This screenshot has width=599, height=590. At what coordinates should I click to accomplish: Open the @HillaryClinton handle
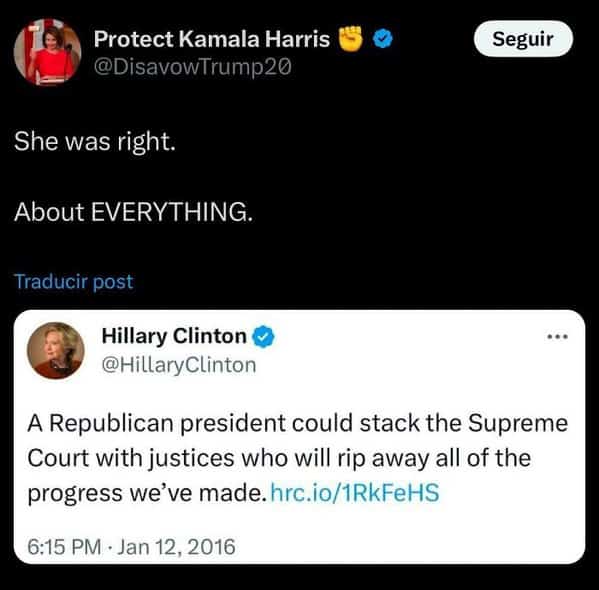[179, 365]
